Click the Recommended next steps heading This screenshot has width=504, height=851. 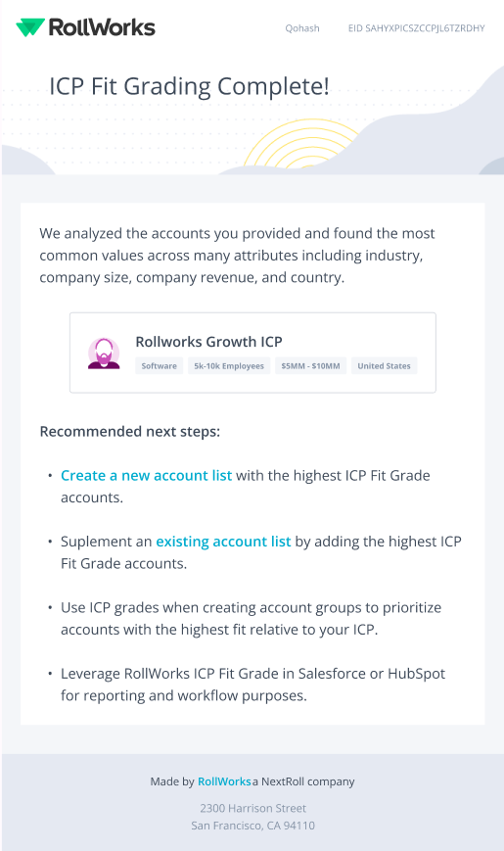130,432
